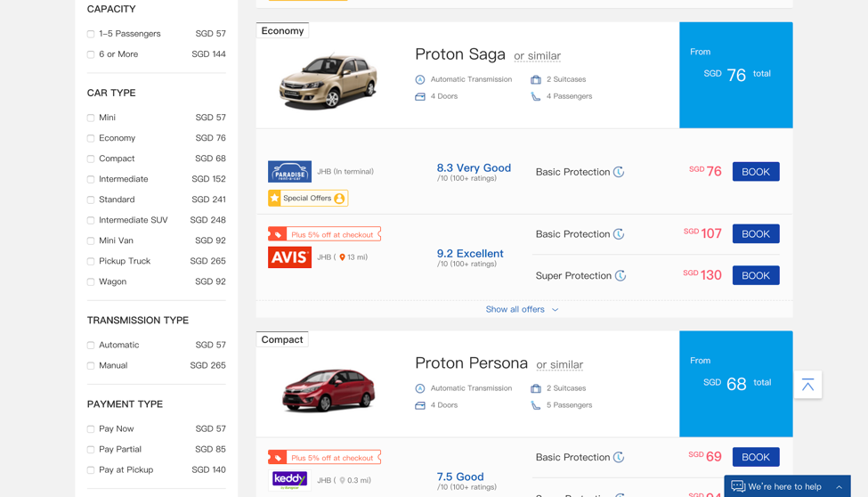
Task: Tick the Economy car type checkbox
Action: (91, 138)
